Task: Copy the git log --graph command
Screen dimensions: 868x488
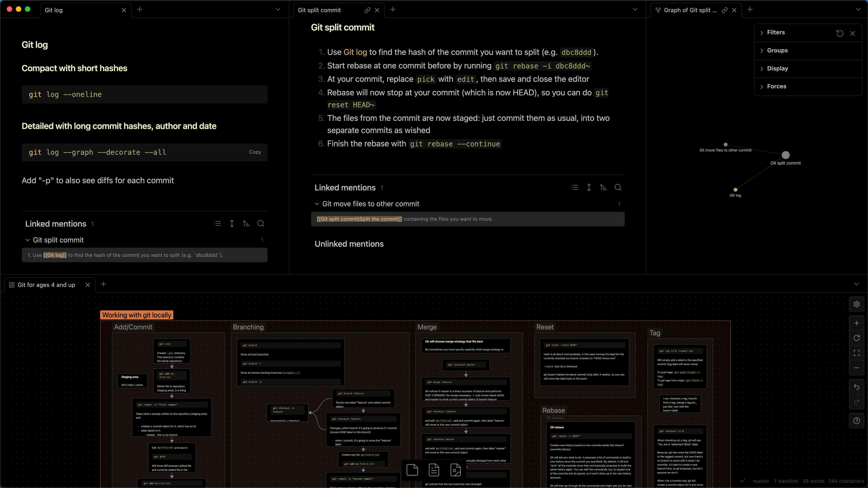Action: (x=255, y=152)
